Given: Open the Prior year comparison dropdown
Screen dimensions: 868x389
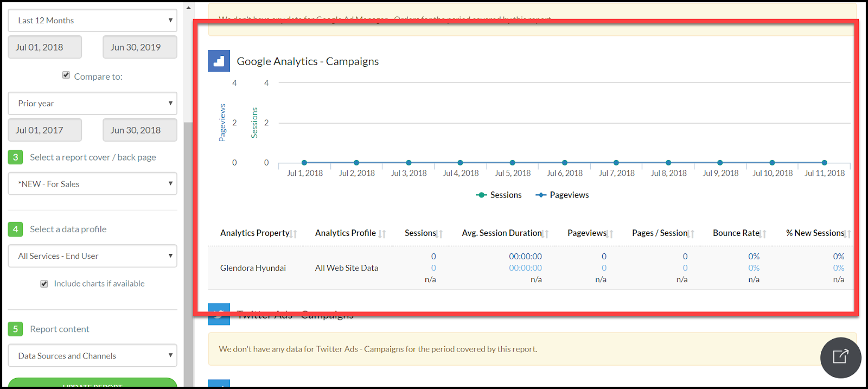Looking at the screenshot, I should pyautogui.click(x=93, y=104).
